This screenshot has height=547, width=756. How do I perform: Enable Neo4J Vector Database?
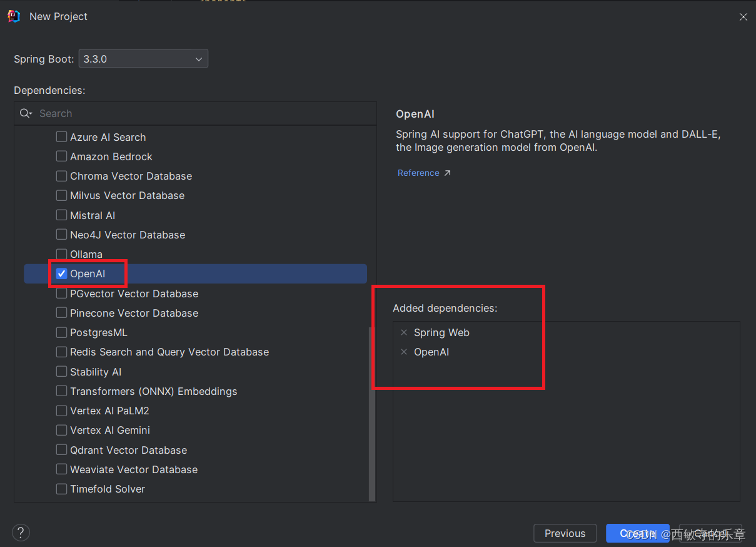point(61,235)
